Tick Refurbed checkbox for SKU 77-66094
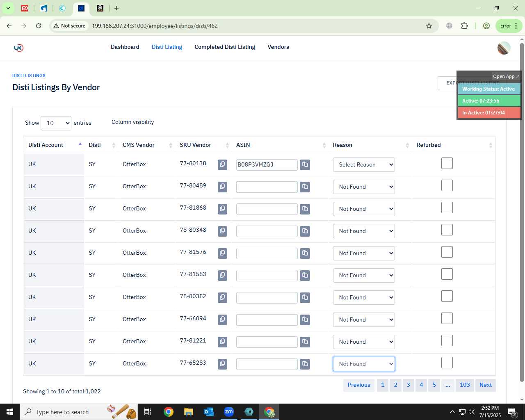The image size is (525, 420). point(447,318)
